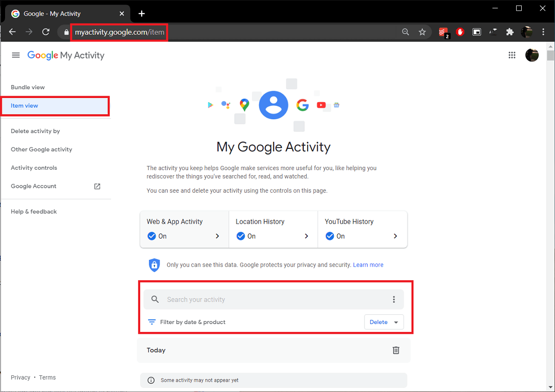Click the Learn more link
The image size is (555, 392).
[x=368, y=265]
